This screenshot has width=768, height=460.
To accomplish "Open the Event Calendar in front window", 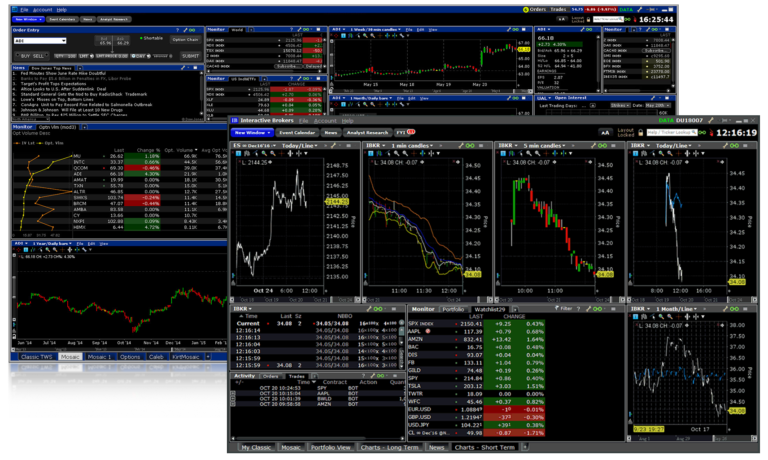I will tap(297, 132).
